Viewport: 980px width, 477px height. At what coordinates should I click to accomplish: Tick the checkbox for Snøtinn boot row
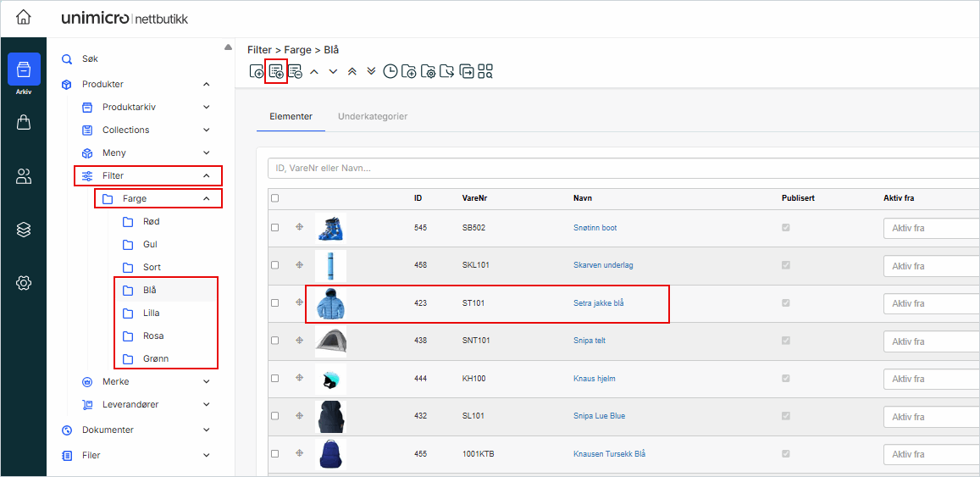tap(274, 228)
